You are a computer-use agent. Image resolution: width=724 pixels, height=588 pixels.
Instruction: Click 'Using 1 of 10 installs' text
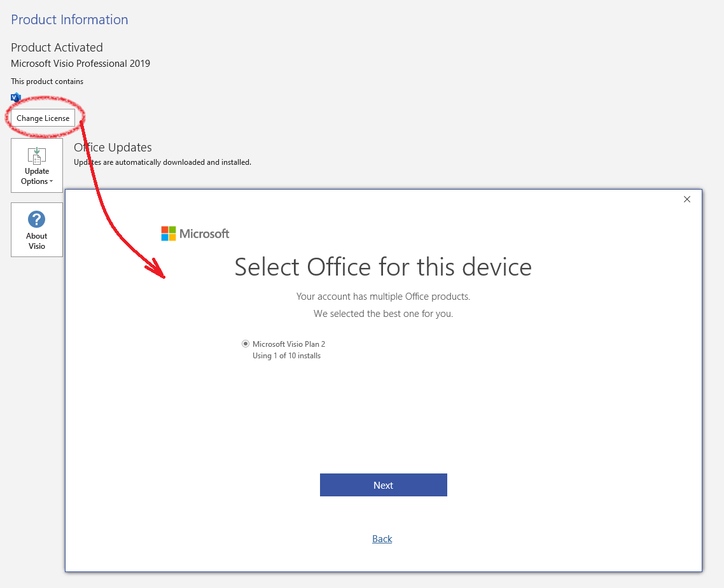(286, 356)
